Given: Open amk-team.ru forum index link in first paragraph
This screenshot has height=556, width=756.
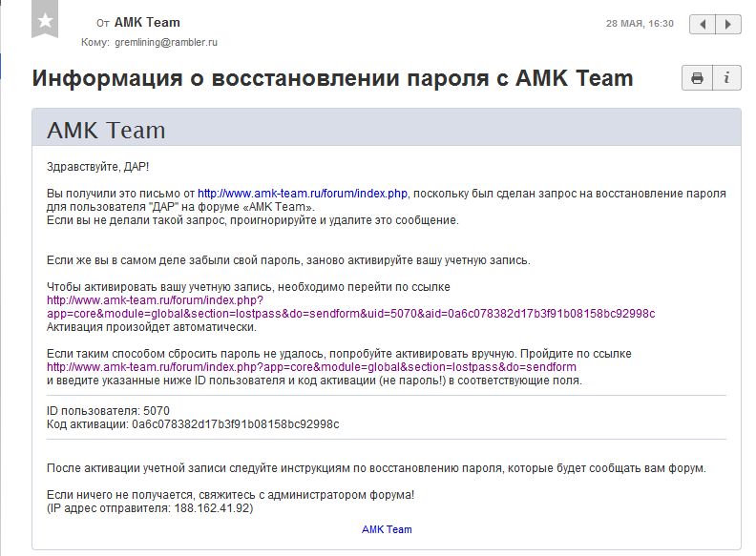Looking at the screenshot, I should (x=303, y=194).
